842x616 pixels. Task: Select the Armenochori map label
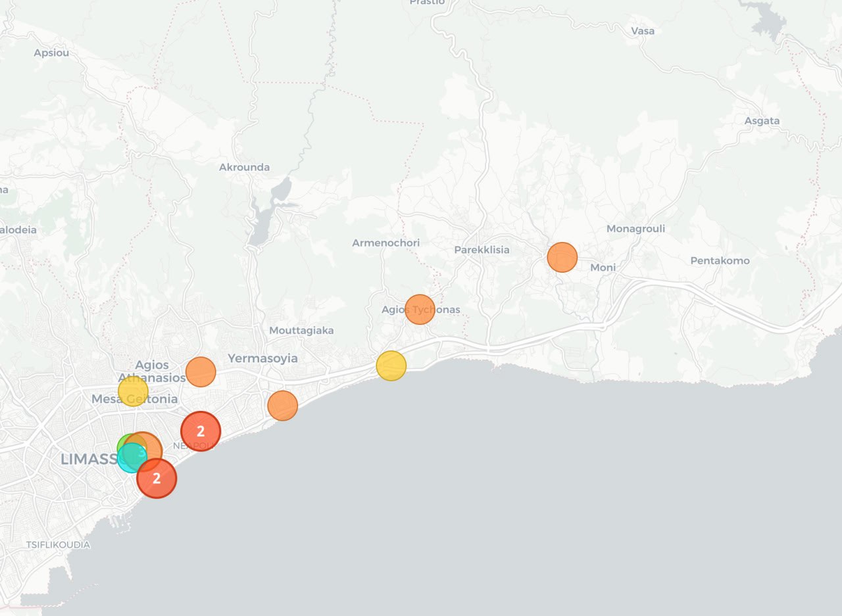click(385, 243)
